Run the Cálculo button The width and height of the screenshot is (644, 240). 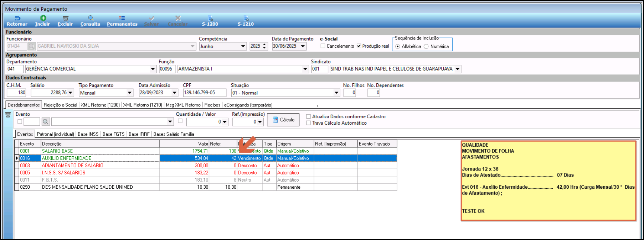pyautogui.click(x=283, y=120)
